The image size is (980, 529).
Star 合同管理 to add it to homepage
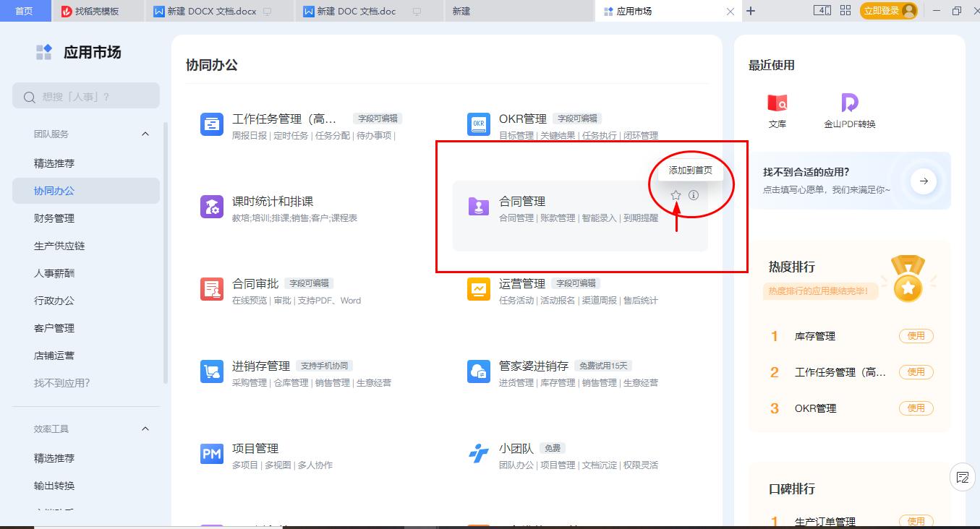[676, 194]
